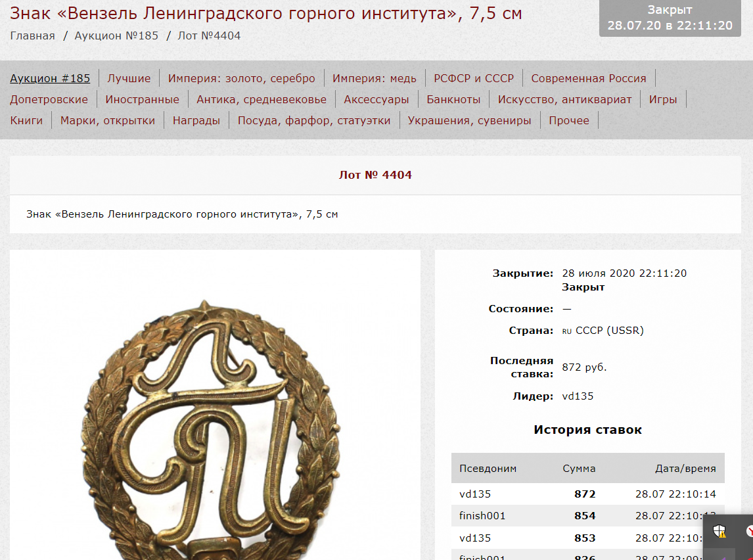Image resolution: width=753 pixels, height=560 pixels.
Task: Open Украшения, сувениры category
Action: pyautogui.click(x=469, y=120)
